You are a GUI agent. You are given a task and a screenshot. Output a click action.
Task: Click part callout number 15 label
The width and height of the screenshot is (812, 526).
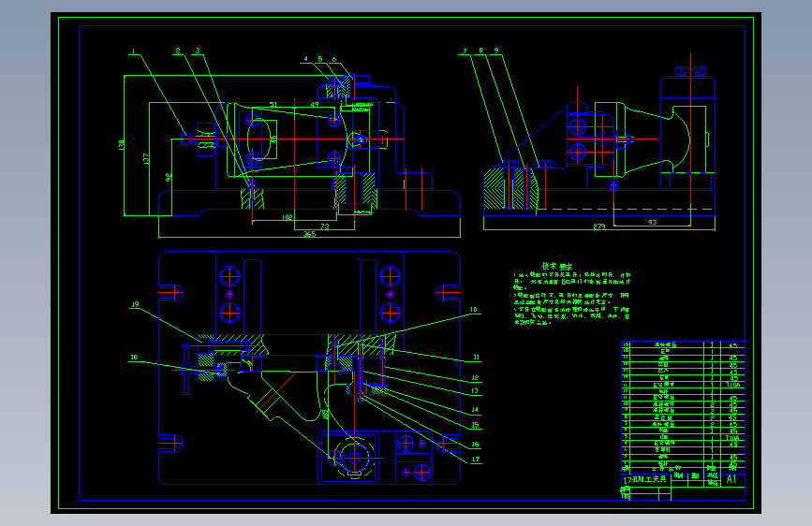[475, 425]
